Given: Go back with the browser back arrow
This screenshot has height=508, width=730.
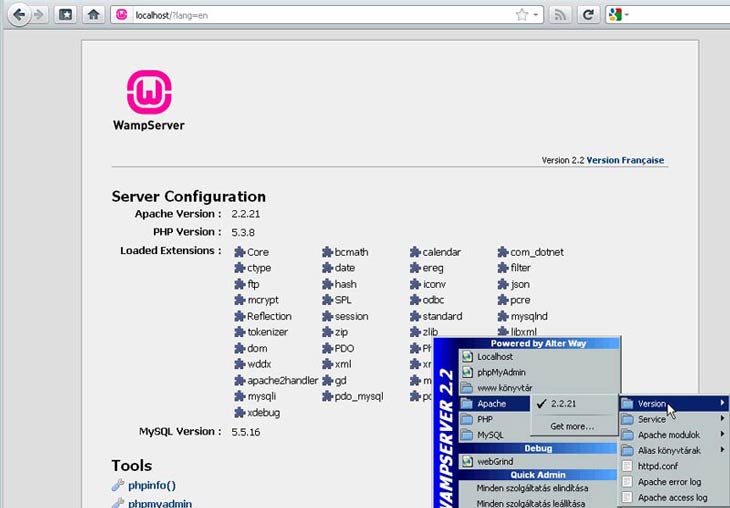Looking at the screenshot, I should (x=19, y=15).
